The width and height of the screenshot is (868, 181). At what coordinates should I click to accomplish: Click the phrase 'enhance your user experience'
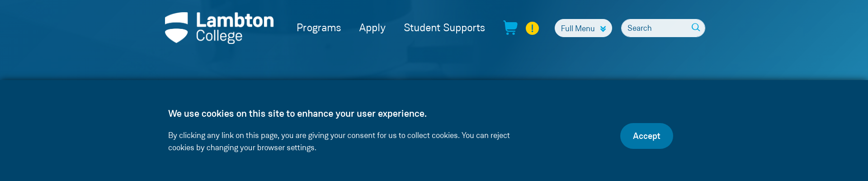click(362, 114)
